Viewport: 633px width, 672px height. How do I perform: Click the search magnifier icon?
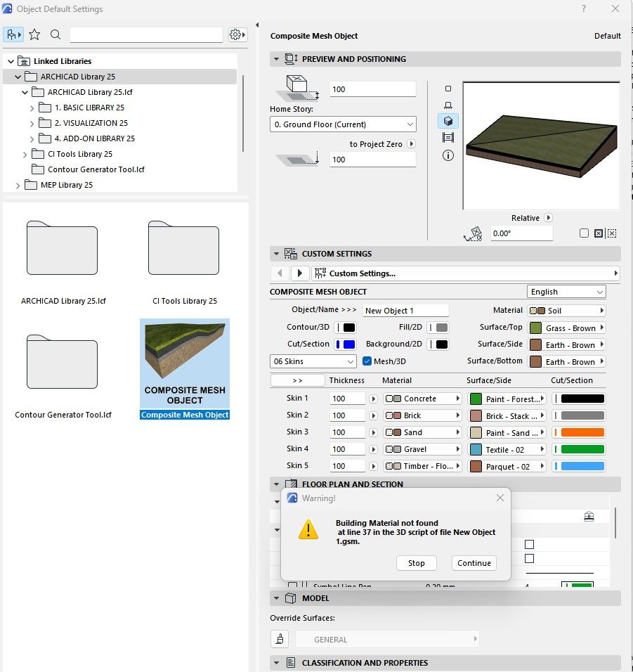coord(56,34)
